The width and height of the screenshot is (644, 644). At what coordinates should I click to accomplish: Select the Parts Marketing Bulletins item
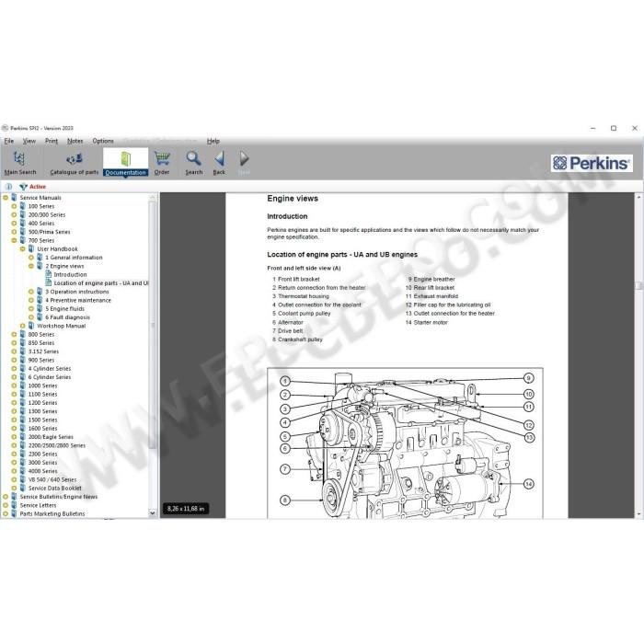tap(52, 514)
